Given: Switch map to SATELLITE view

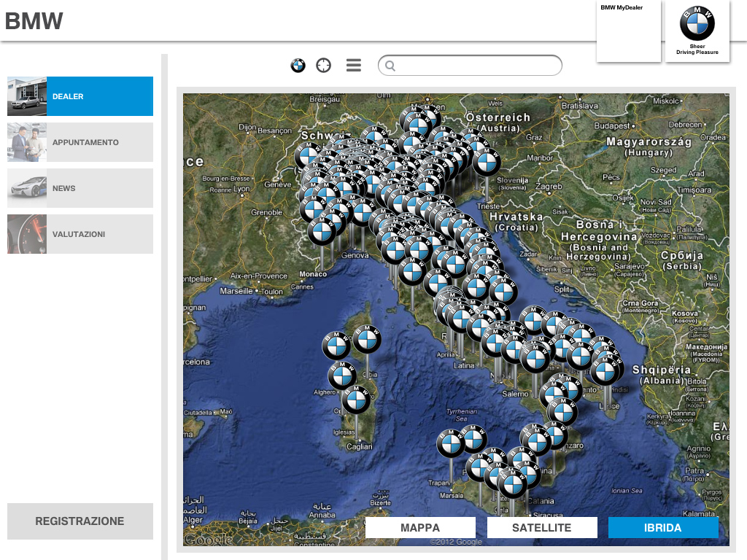Looking at the screenshot, I should 542,528.
